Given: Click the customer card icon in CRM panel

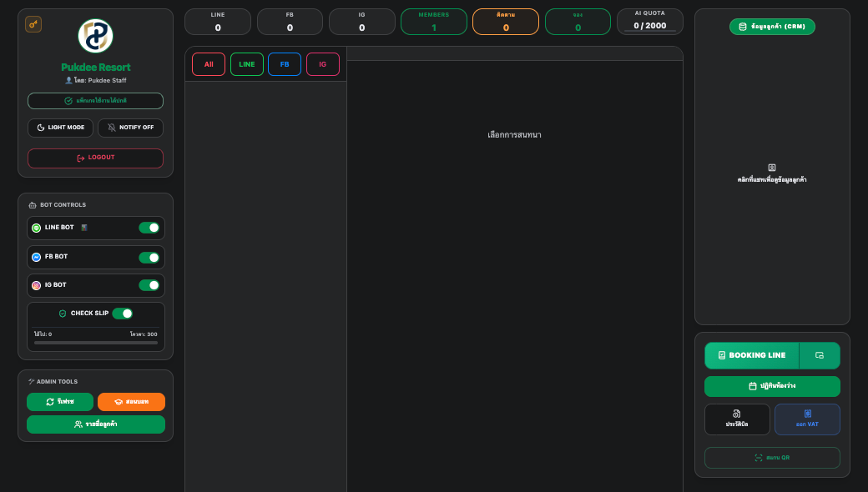Looking at the screenshot, I should pyautogui.click(x=772, y=169).
